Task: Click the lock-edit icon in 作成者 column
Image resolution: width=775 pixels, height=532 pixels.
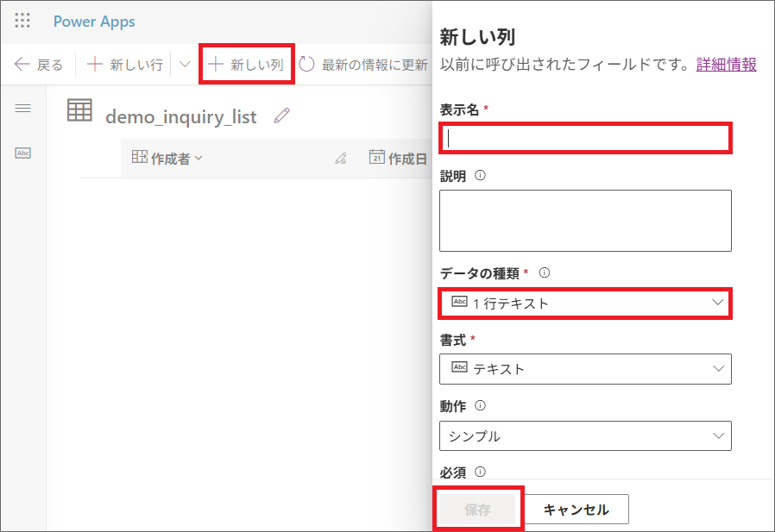Action: [x=341, y=159]
